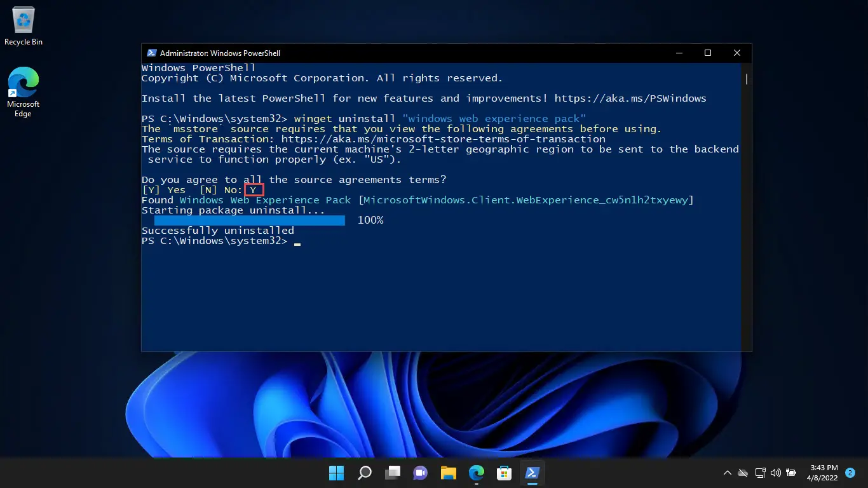Click the "winget uninstall" command text

(344, 119)
